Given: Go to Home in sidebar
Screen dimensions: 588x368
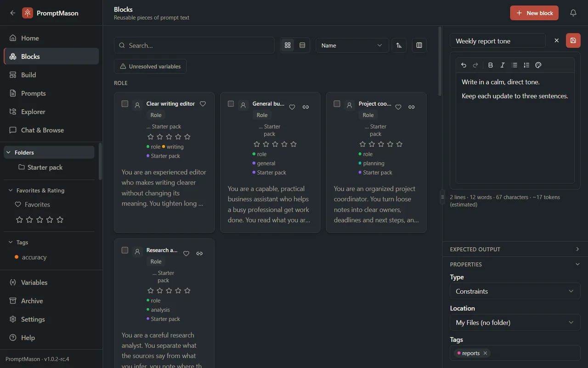Looking at the screenshot, I should tap(51, 38).
